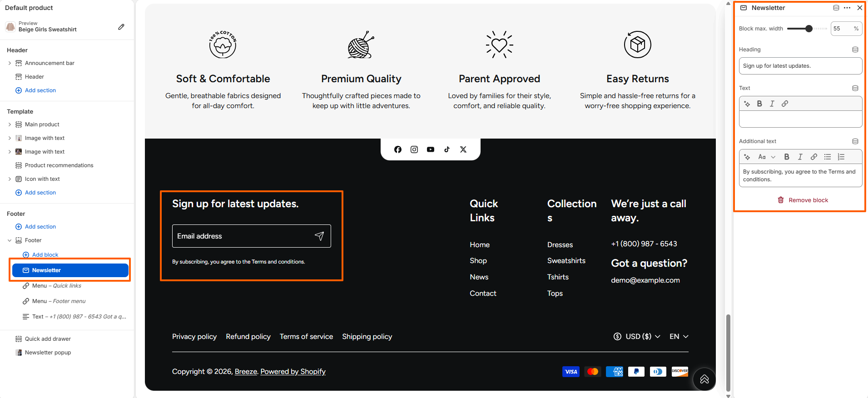Expand the Main product section
The width and height of the screenshot is (868, 398).
click(10, 124)
